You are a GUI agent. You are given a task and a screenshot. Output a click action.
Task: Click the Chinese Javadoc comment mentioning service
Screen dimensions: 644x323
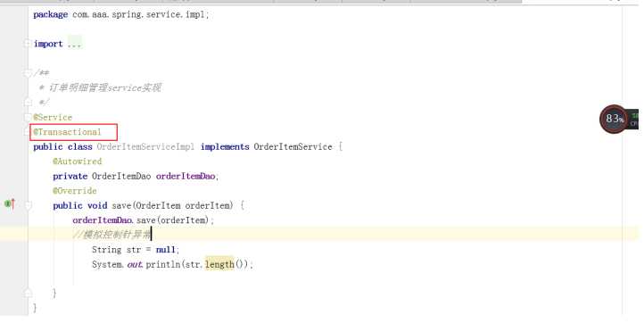point(104,87)
